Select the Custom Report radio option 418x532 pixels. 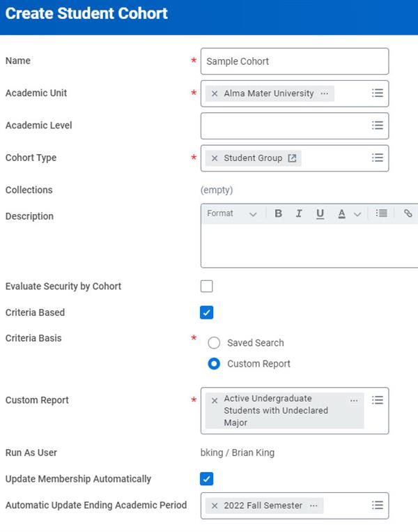214,364
